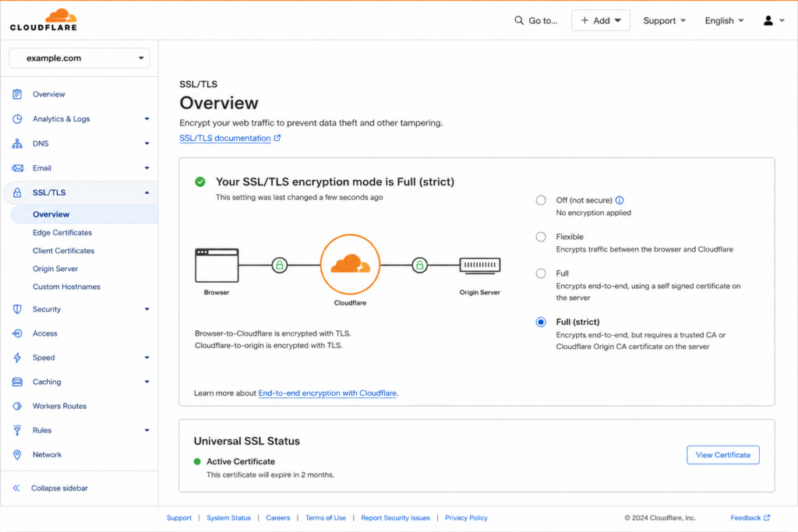Click the green Active Certificate status dot
798x532 pixels.
click(197, 462)
